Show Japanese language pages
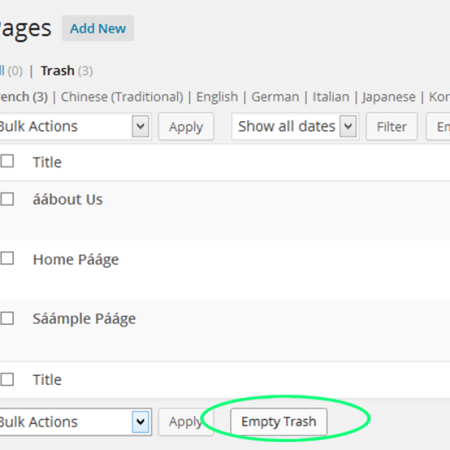 pos(389,97)
